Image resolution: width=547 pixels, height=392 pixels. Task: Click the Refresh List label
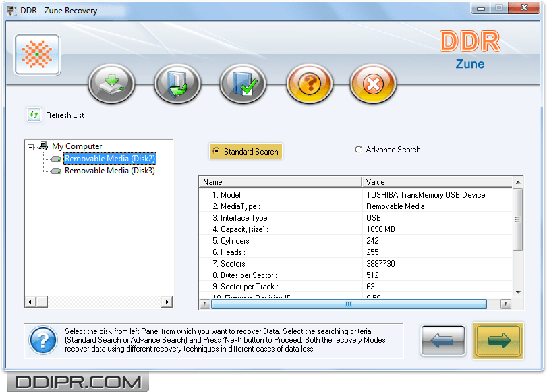click(65, 115)
